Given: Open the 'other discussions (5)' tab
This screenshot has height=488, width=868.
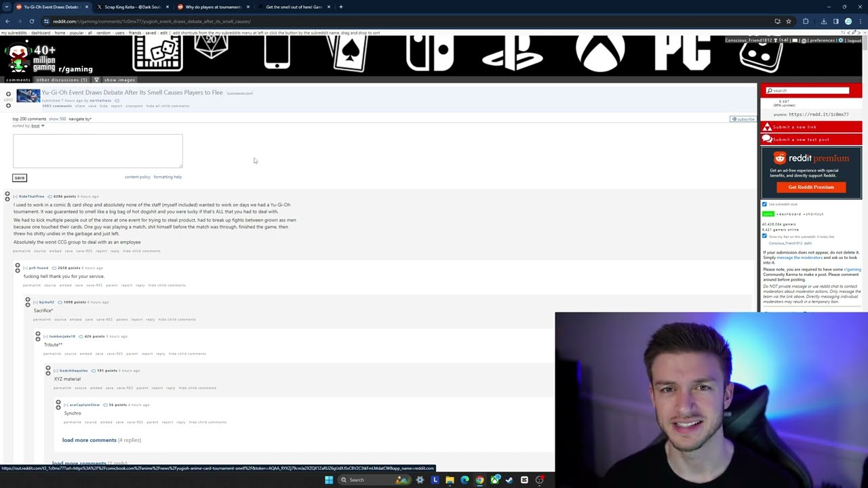Looking at the screenshot, I should (62, 80).
